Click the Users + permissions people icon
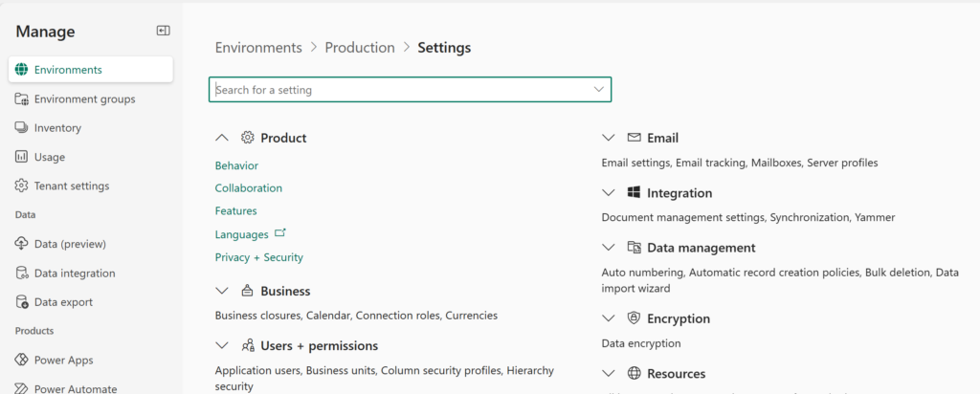The image size is (980, 394). click(x=248, y=345)
